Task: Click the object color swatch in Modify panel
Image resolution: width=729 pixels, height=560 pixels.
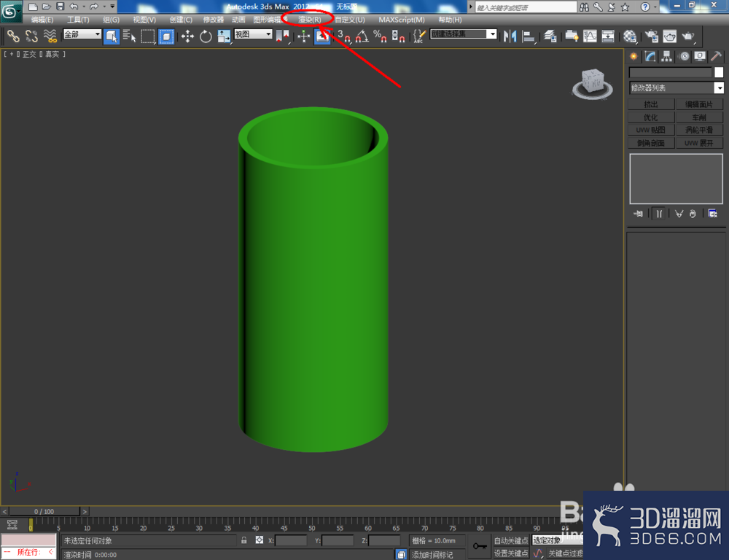Action: pyautogui.click(x=719, y=72)
